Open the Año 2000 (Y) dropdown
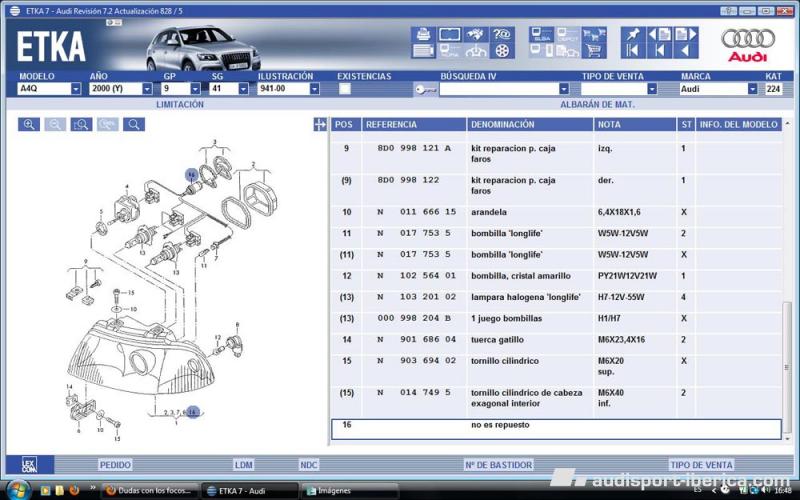This screenshot has height=500, width=800. point(147,89)
